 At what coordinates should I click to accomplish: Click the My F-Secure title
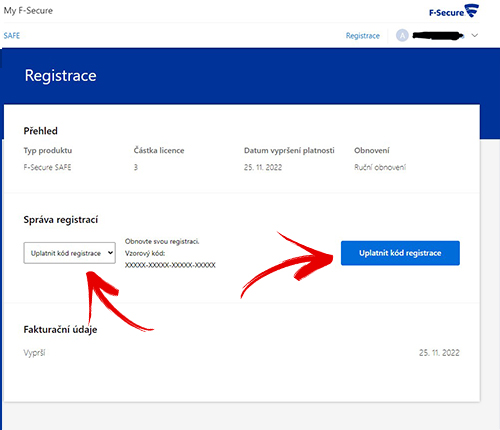tap(28, 11)
